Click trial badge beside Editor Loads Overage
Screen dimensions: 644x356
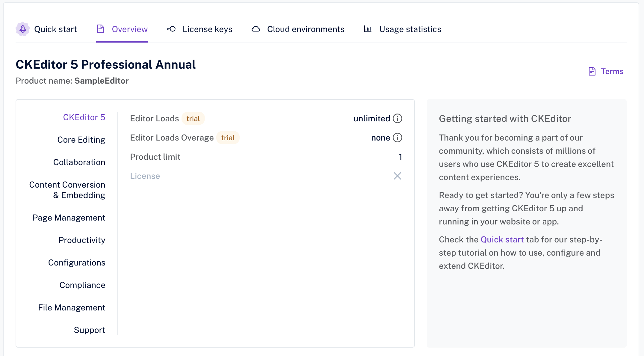click(x=228, y=138)
